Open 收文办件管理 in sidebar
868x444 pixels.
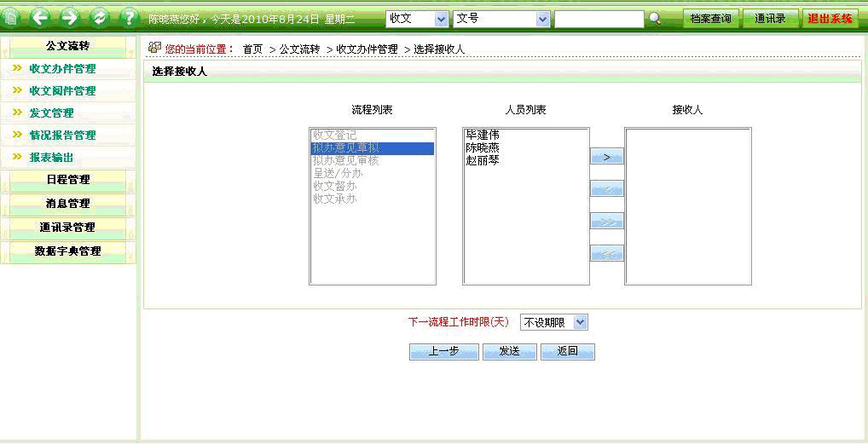point(62,69)
